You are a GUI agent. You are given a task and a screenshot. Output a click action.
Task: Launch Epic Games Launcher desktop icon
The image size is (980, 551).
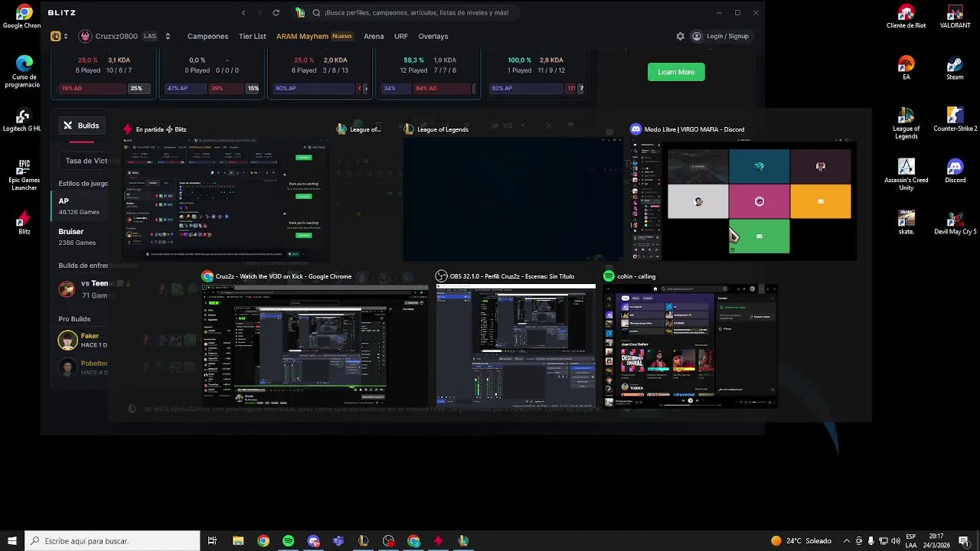pos(23,174)
